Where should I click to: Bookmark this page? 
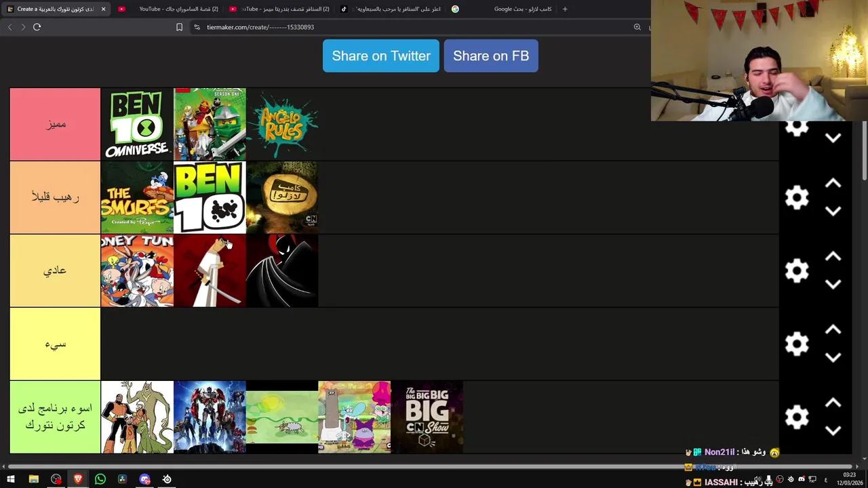coord(179,27)
